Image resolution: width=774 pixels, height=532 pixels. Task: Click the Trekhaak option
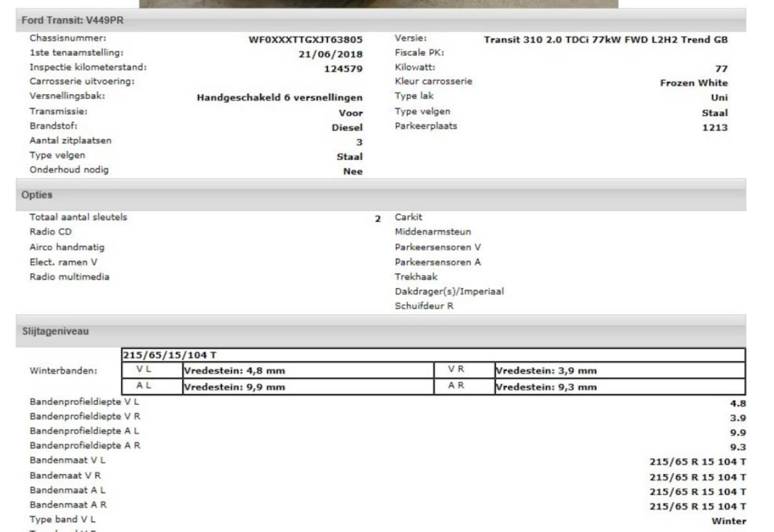tap(416, 277)
